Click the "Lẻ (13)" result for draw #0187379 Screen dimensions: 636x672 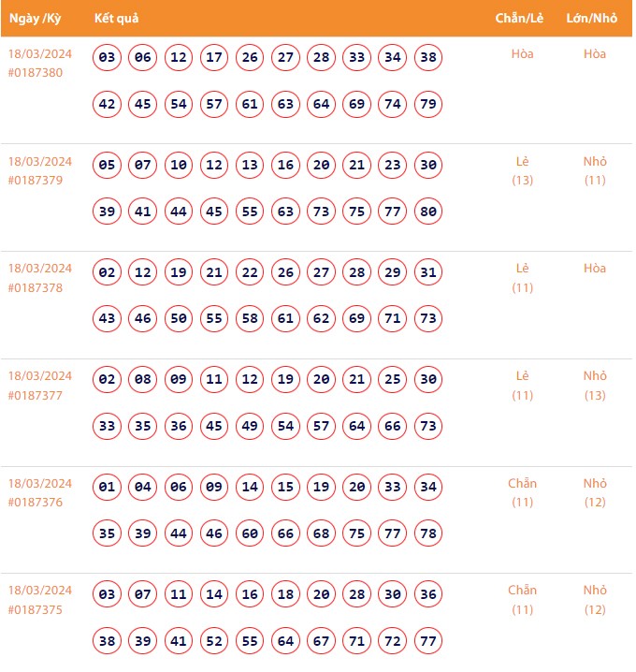pyautogui.click(x=522, y=170)
